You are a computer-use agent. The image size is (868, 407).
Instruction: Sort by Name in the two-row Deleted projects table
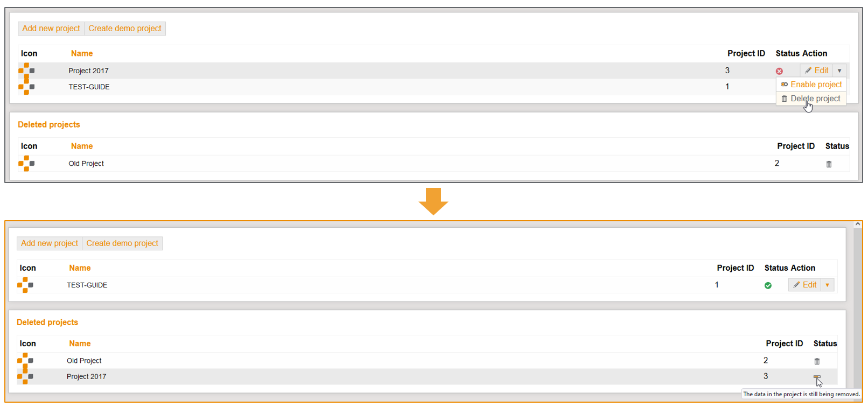(80, 343)
